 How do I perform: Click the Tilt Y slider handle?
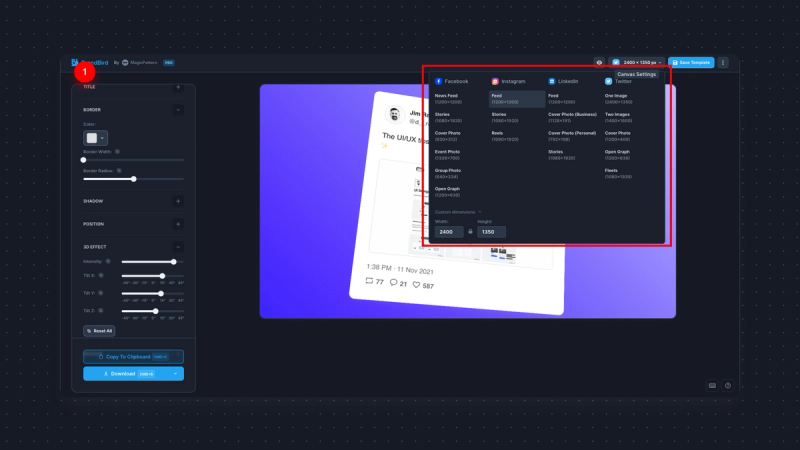pos(161,293)
